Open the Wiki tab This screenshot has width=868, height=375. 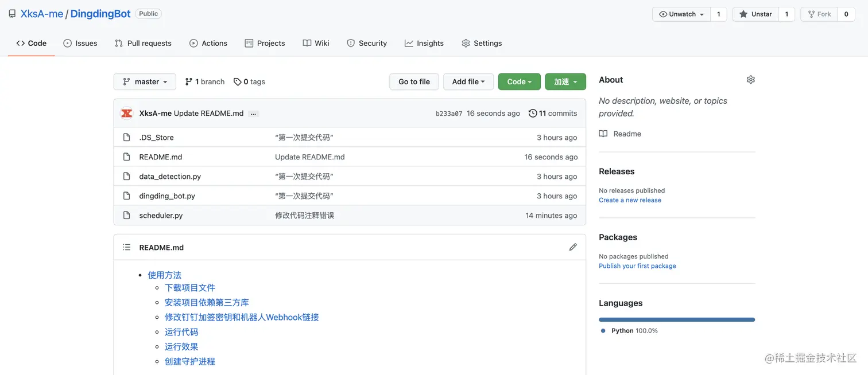coord(316,43)
